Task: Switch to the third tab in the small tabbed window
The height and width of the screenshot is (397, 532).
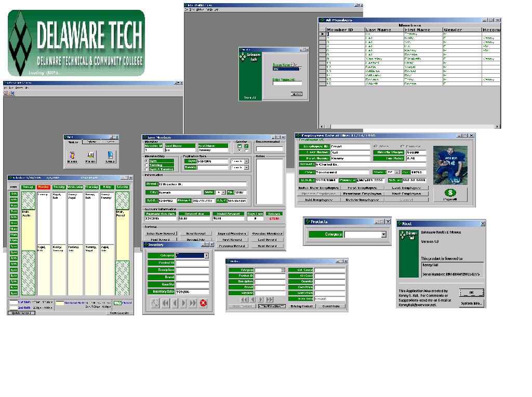Action: (110, 142)
